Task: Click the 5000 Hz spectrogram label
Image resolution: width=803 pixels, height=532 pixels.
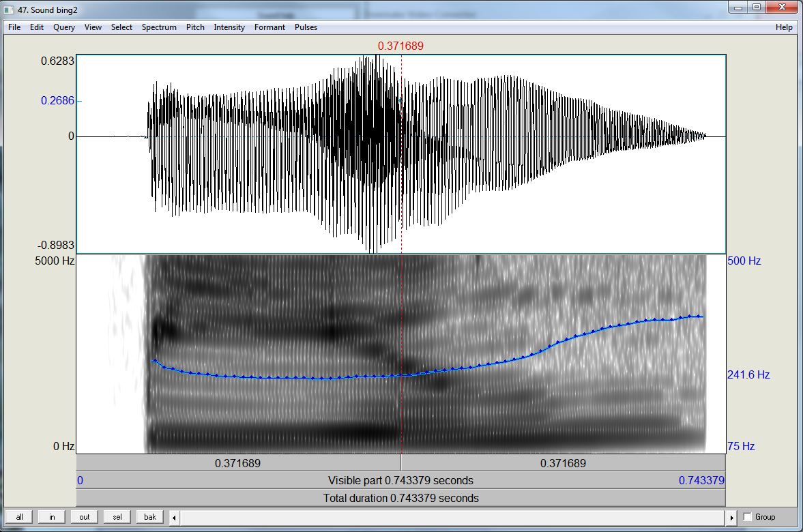Action: point(55,261)
